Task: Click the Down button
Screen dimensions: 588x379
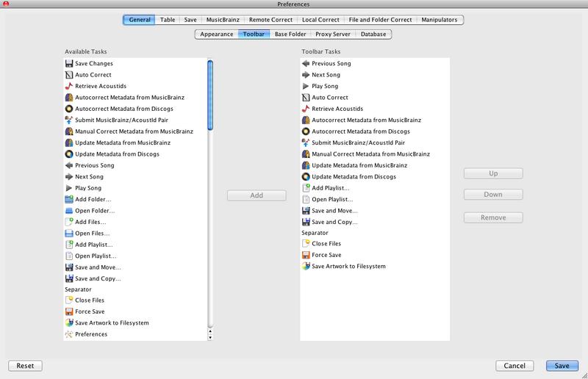Action: tap(493, 195)
